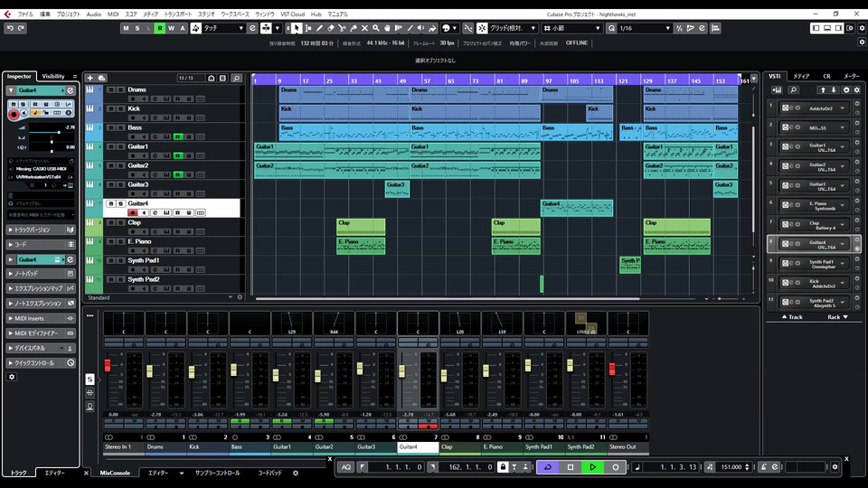Switch to the Visibility tab

[53, 77]
